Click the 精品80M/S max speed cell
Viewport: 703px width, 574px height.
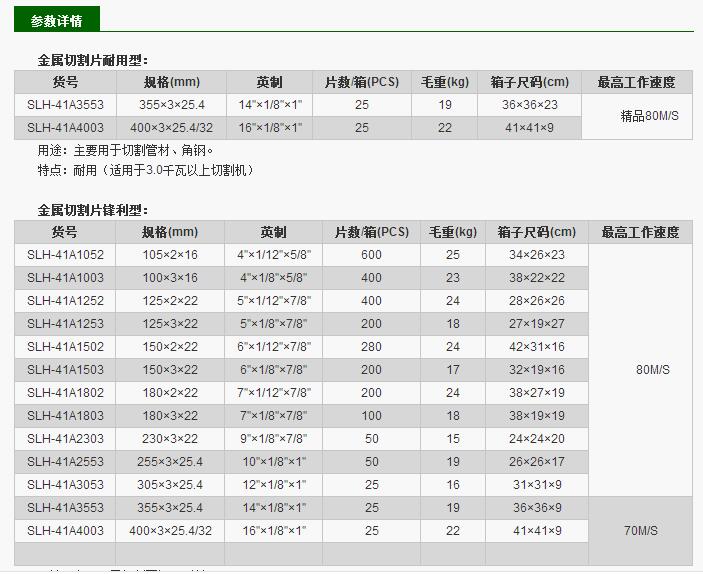pos(649,116)
